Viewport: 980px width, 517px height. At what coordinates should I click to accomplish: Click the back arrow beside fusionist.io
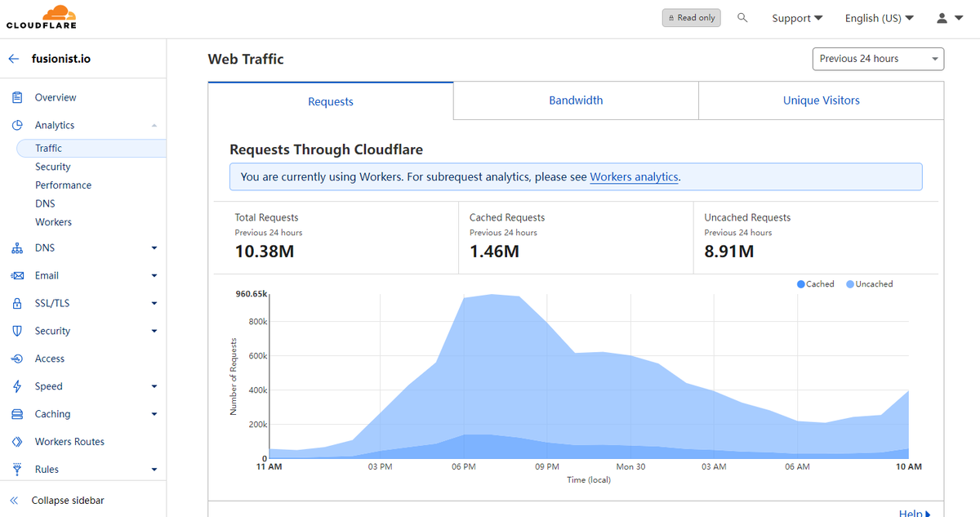(13, 59)
